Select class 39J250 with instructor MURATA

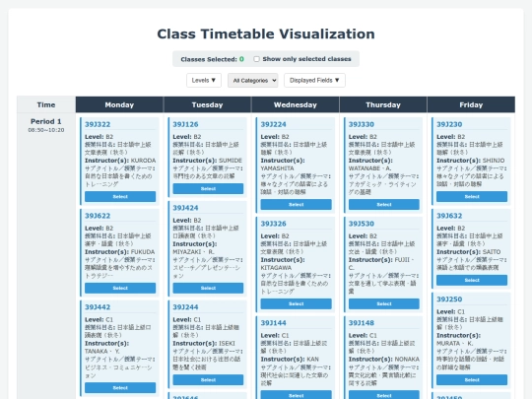472,379
